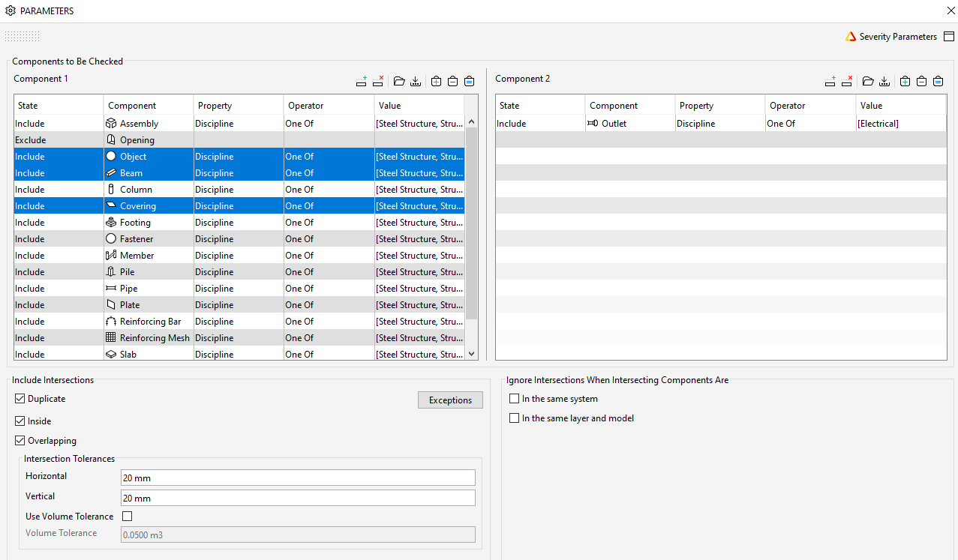The height and width of the screenshot is (560, 958).
Task: Click the save/download icon in Component 1 toolbar
Action: [416, 81]
